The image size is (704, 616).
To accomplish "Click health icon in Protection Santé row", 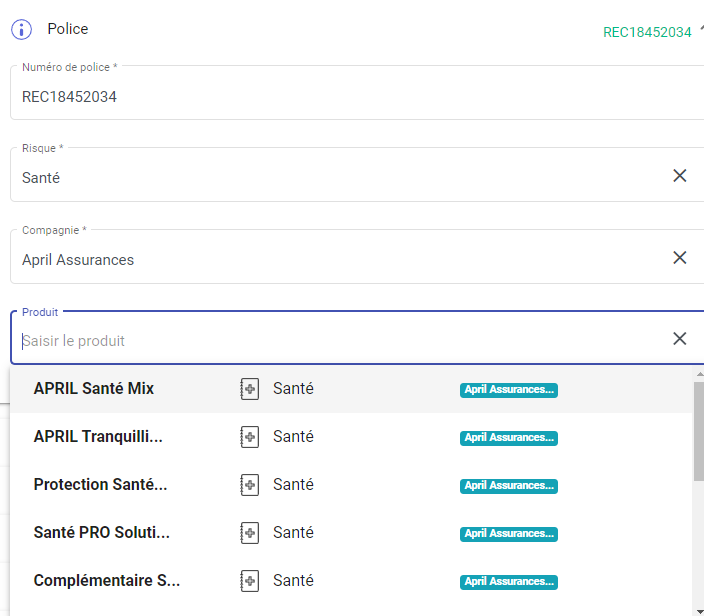I will (x=250, y=485).
